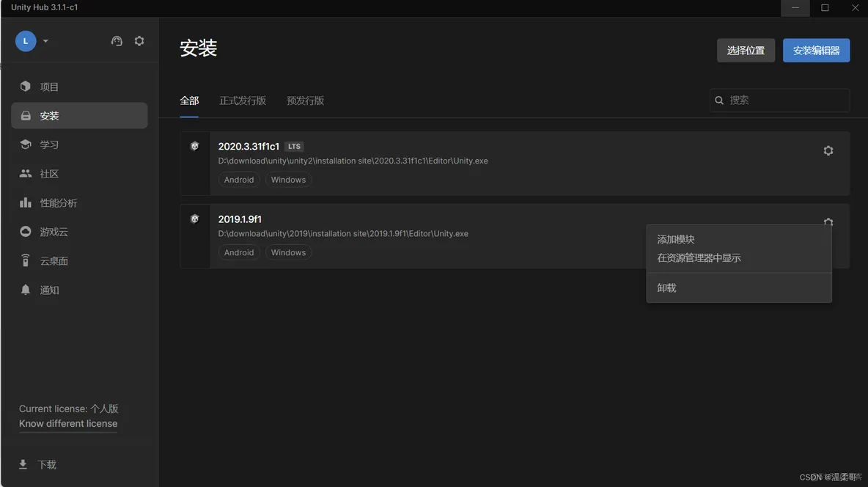Choose 添加模块 from the context menu
The image size is (868, 487).
[x=739, y=239]
